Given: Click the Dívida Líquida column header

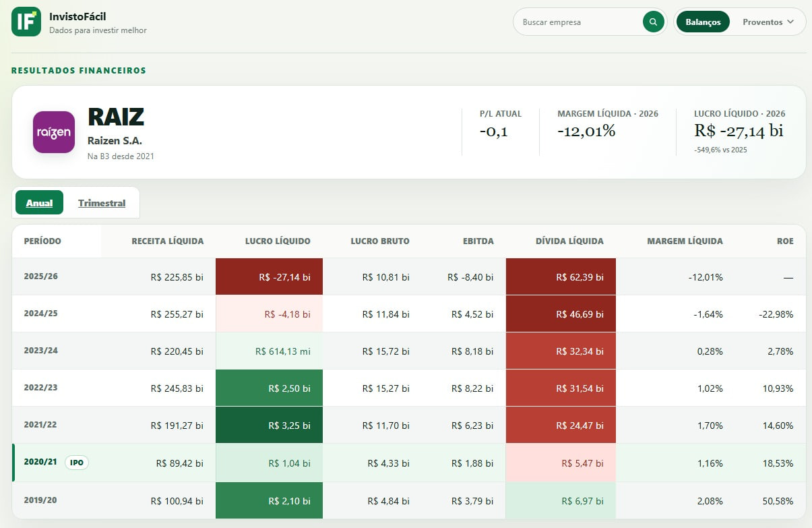Looking at the screenshot, I should pyautogui.click(x=569, y=241).
